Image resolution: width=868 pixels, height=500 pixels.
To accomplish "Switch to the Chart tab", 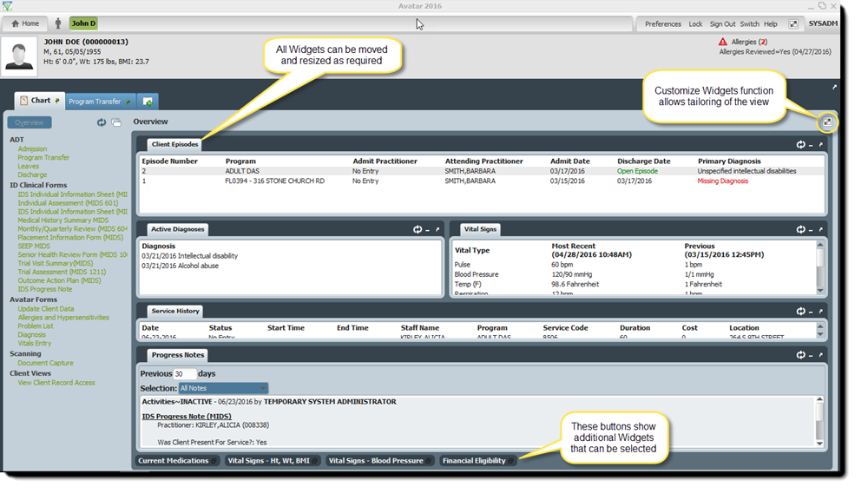I will point(39,101).
